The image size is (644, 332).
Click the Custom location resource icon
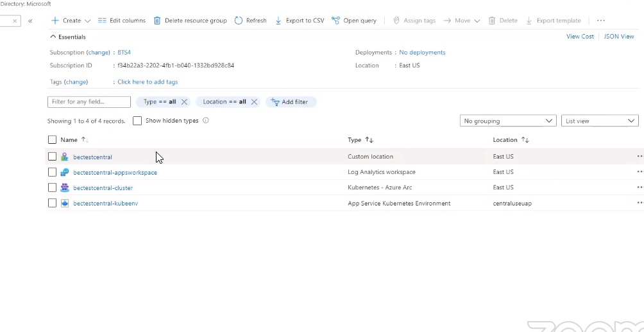click(x=65, y=157)
